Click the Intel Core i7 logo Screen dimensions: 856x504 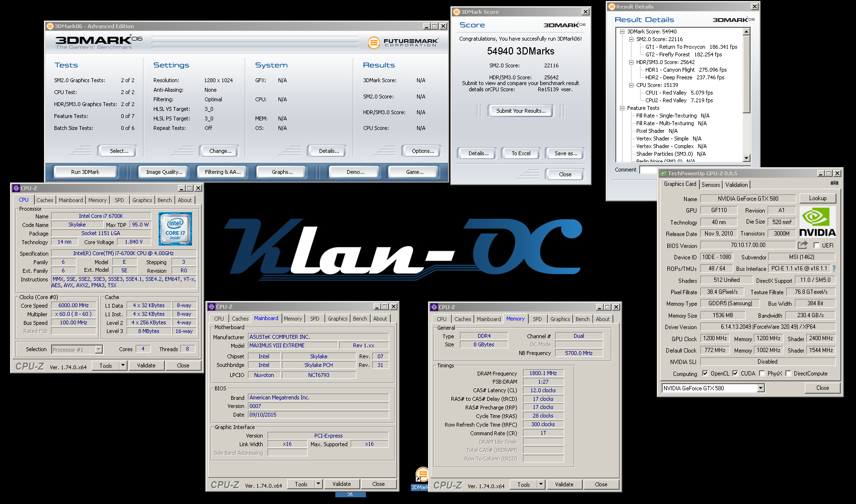(175, 229)
